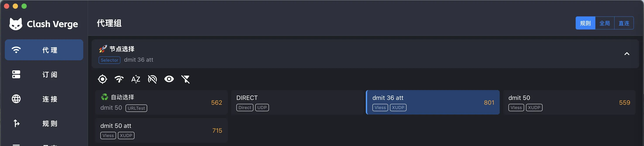Click the crossed-out signal delay URL icon

pyautogui.click(x=152, y=79)
